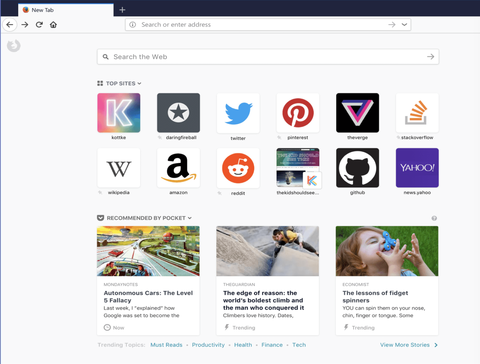Open the Amazon tile
Image resolution: width=480 pixels, height=364 pixels.
point(178,168)
